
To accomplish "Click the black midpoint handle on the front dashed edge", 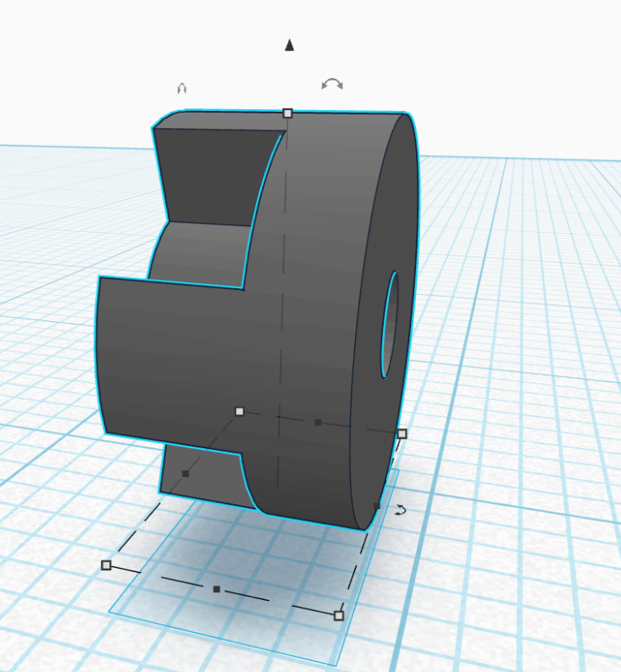I will (217, 588).
